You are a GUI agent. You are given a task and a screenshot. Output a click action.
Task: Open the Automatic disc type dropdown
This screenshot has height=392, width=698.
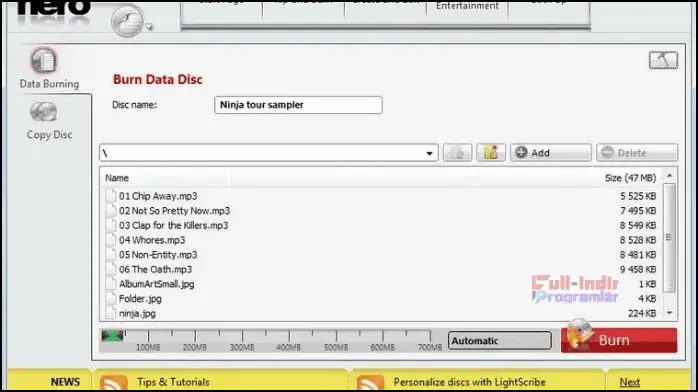coord(499,341)
